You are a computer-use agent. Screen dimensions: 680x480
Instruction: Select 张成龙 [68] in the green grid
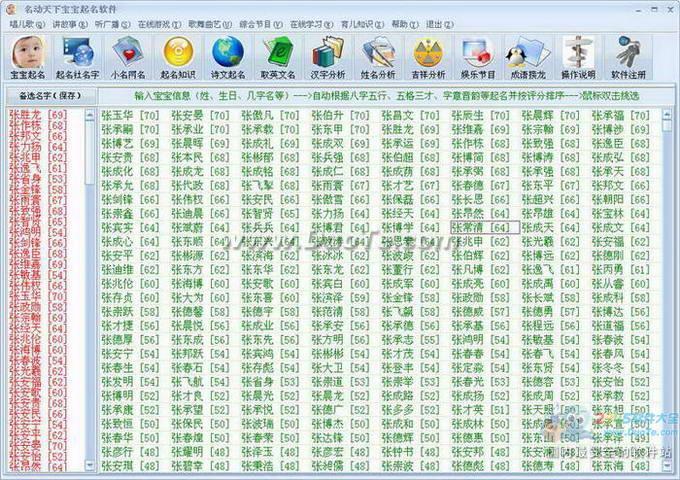(200, 171)
